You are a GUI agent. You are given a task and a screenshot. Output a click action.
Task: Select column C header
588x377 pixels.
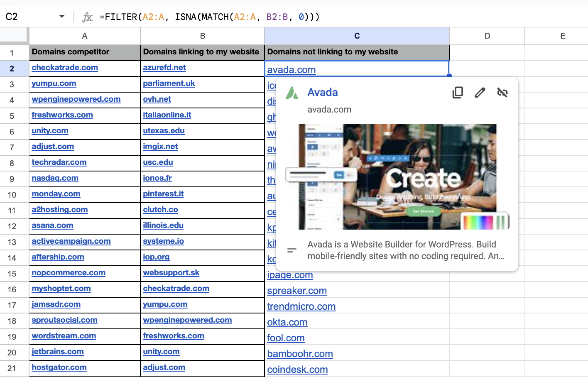pyautogui.click(x=357, y=36)
